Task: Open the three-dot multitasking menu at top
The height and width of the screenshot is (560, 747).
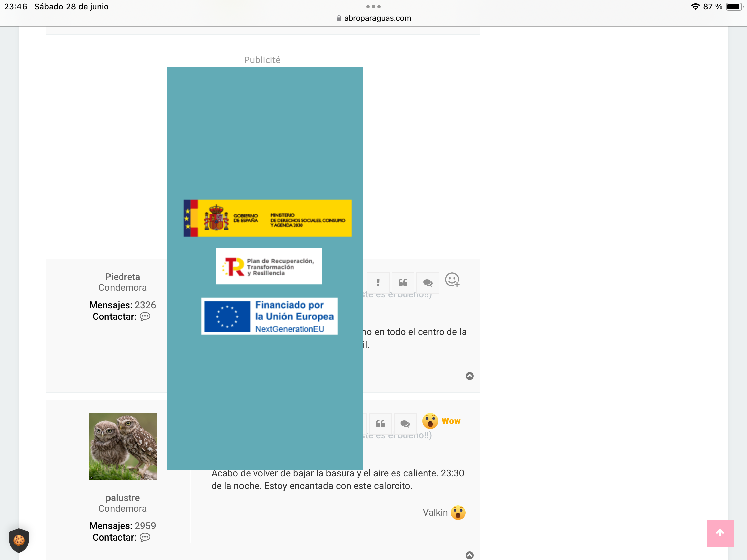Action: point(373,7)
